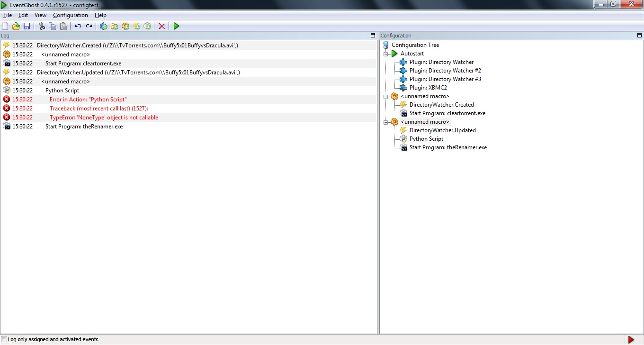The width and height of the screenshot is (644, 345).
Task: Click the Add Event lightning icon
Action: (136, 26)
